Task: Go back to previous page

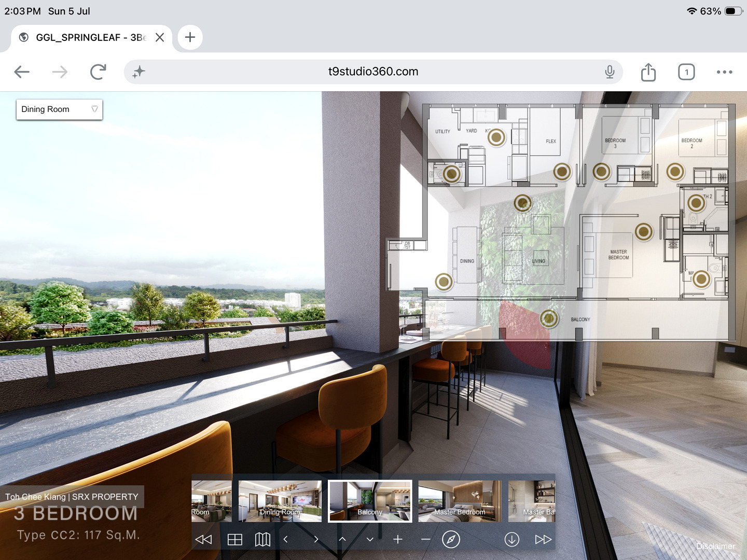Action: coord(22,72)
